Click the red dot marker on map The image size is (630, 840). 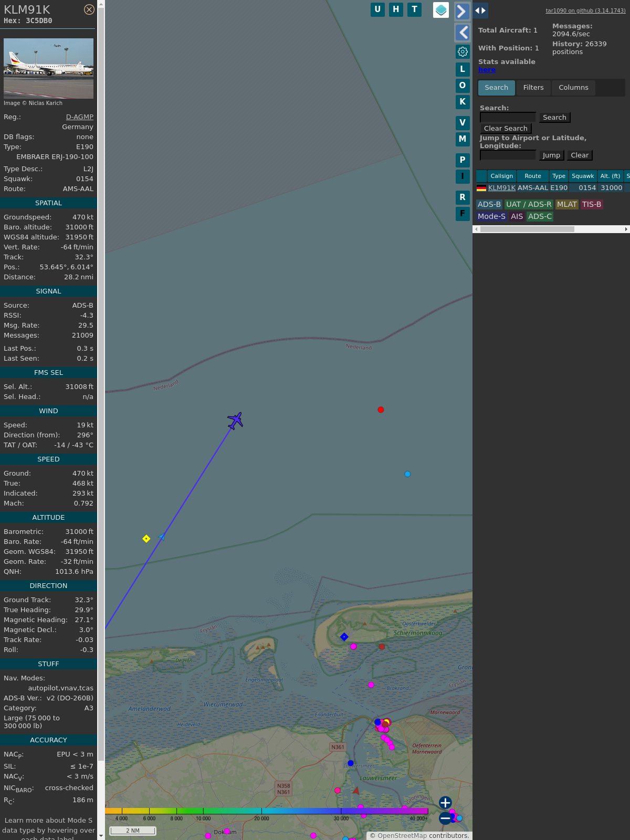point(381,409)
